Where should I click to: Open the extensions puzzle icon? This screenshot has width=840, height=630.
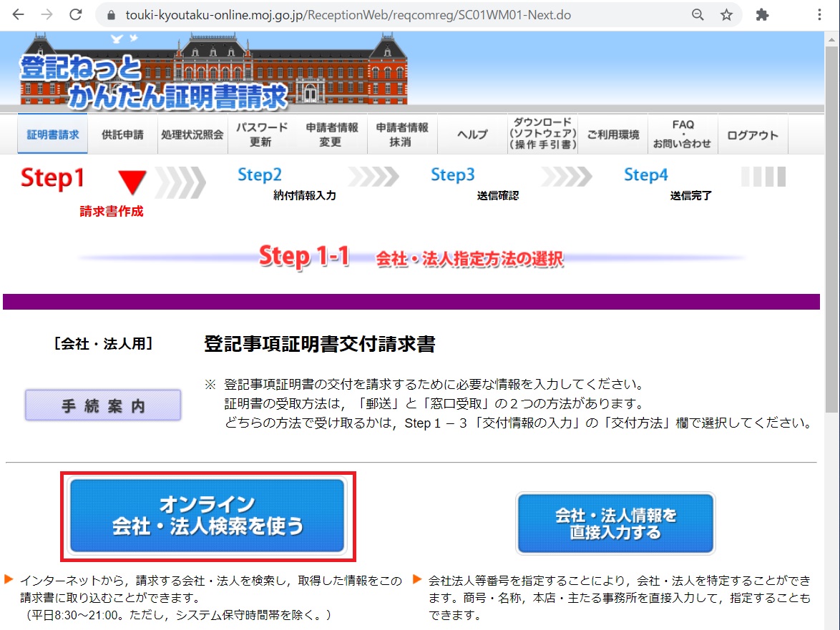pos(763,14)
